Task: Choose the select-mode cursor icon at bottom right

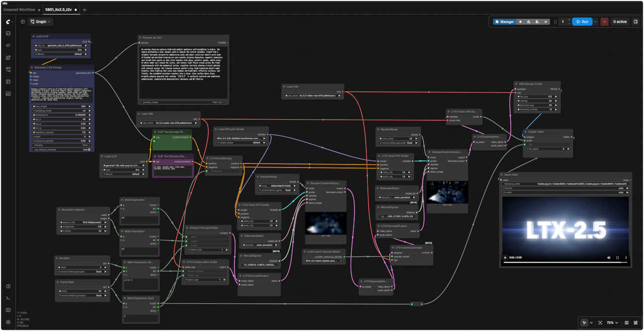Action: tap(584, 322)
